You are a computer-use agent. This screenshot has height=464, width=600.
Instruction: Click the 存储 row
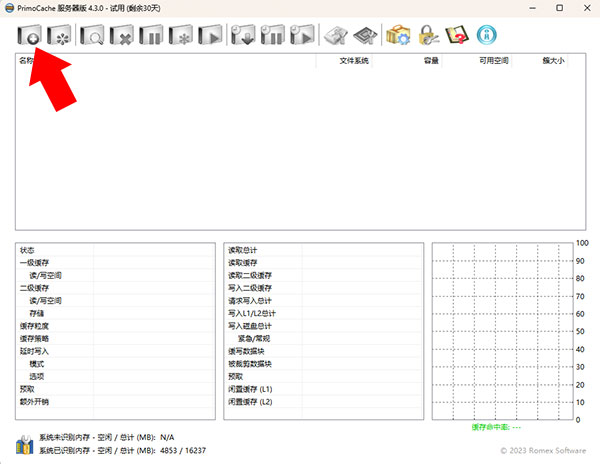click(x=115, y=313)
